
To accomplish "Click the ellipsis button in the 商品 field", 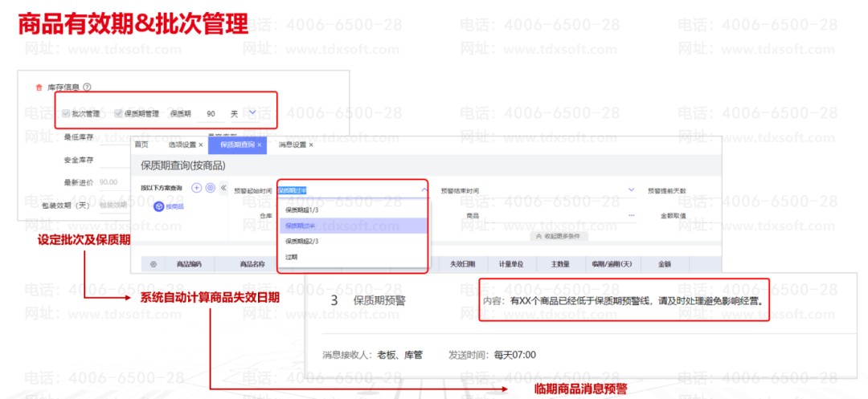I will pyautogui.click(x=632, y=215).
